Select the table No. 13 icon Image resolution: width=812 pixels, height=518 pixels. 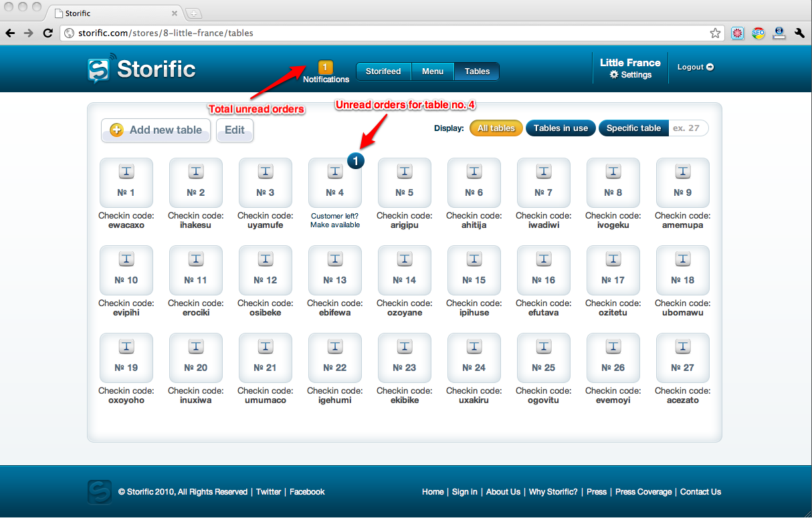[335, 270]
